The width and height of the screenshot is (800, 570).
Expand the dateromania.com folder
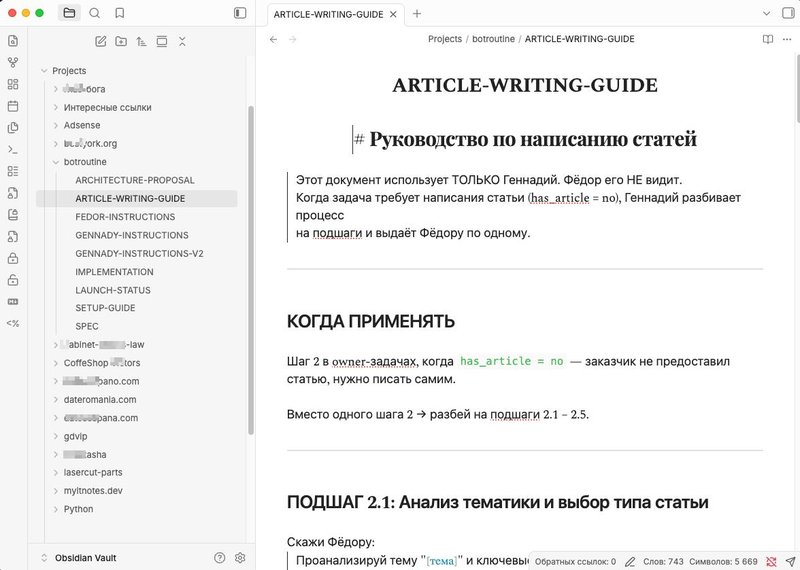point(56,400)
